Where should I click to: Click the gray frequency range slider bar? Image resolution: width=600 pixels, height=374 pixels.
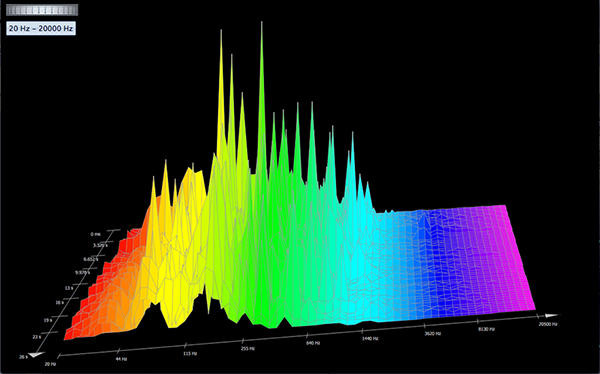(x=42, y=10)
